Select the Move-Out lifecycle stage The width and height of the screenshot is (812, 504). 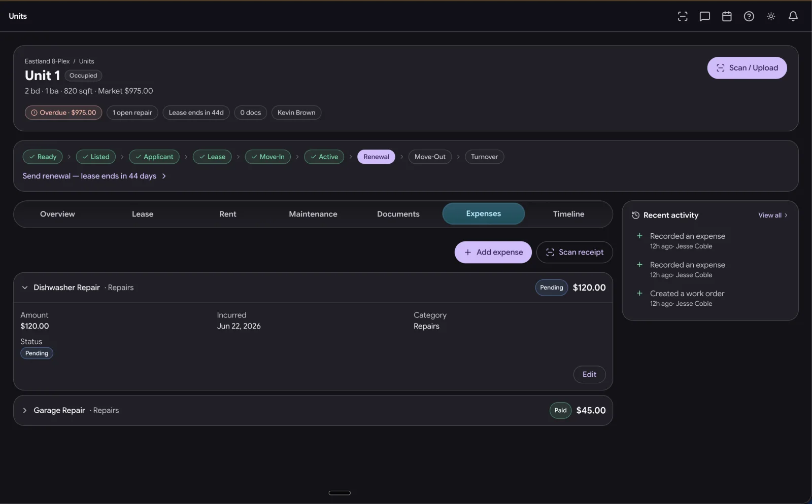coord(430,157)
